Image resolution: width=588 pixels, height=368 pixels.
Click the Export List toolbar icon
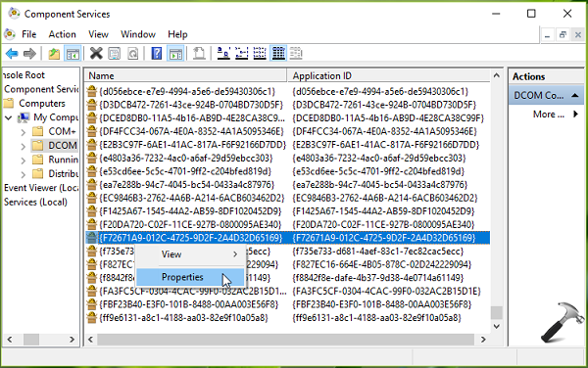[x=199, y=54]
